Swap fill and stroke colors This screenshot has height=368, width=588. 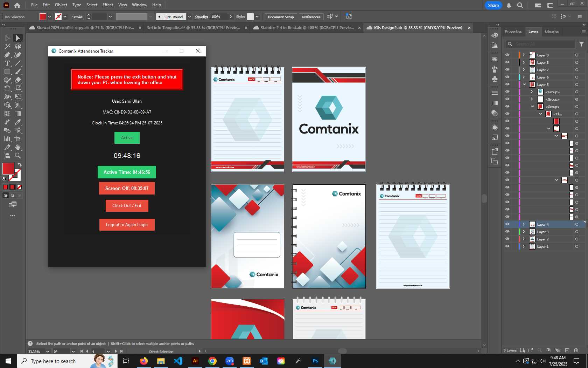20,165
